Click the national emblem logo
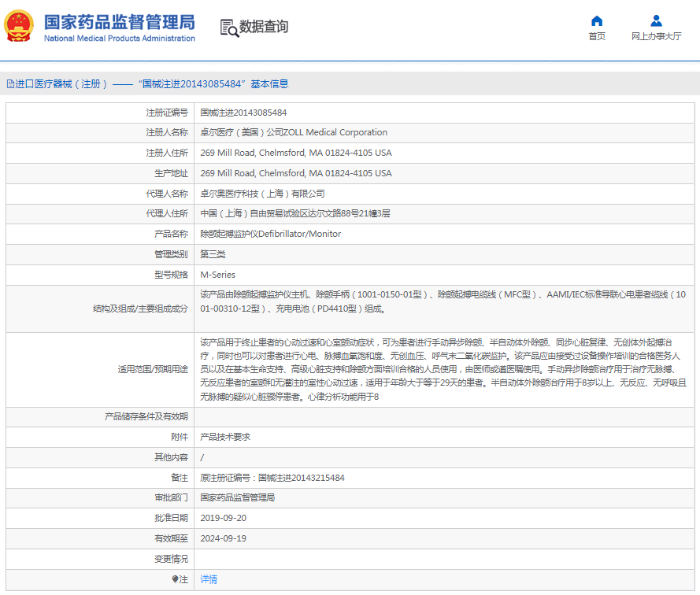 coord(18,26)
